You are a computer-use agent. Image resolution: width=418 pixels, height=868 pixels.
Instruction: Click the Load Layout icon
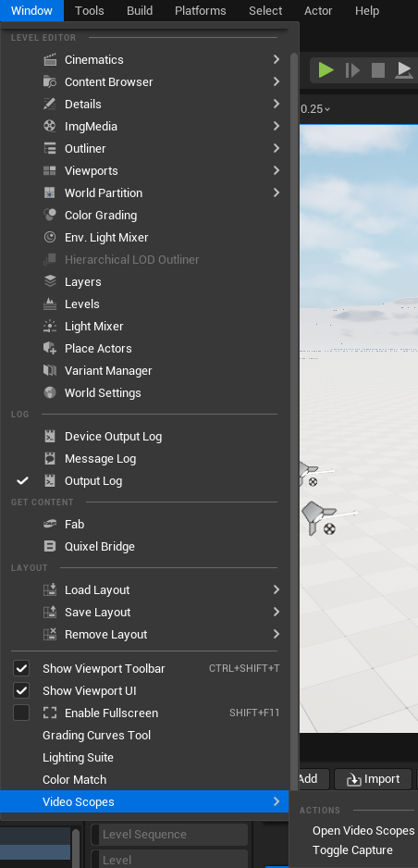click(x=50, y=589)
